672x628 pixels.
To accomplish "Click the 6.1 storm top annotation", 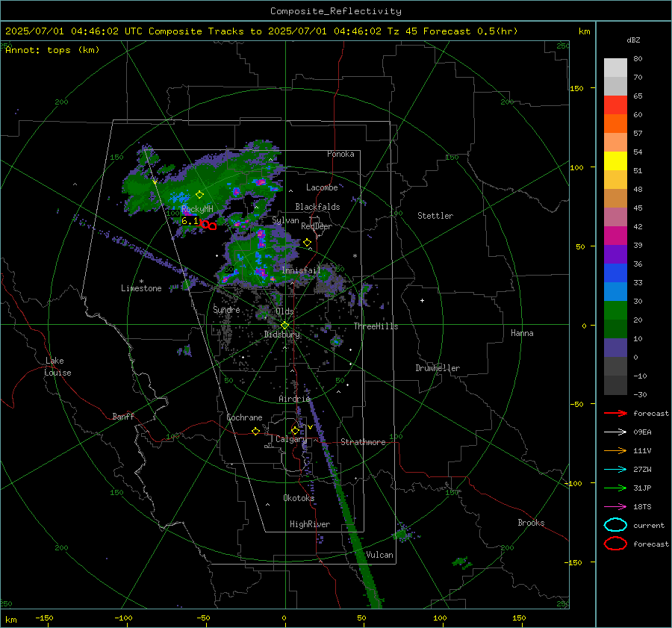I will pos(190,221).
